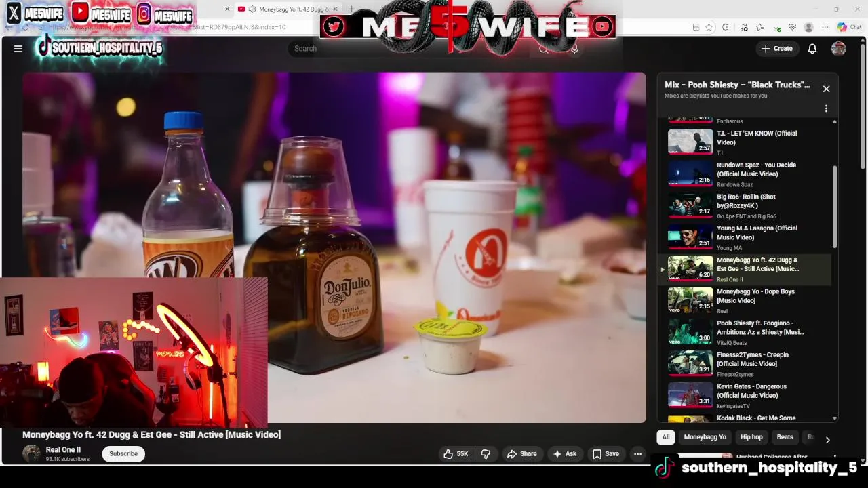Click the YouTube search magnifier button
Image resolution: width=868 pixels, height=488 pixels.
point(544,48)
